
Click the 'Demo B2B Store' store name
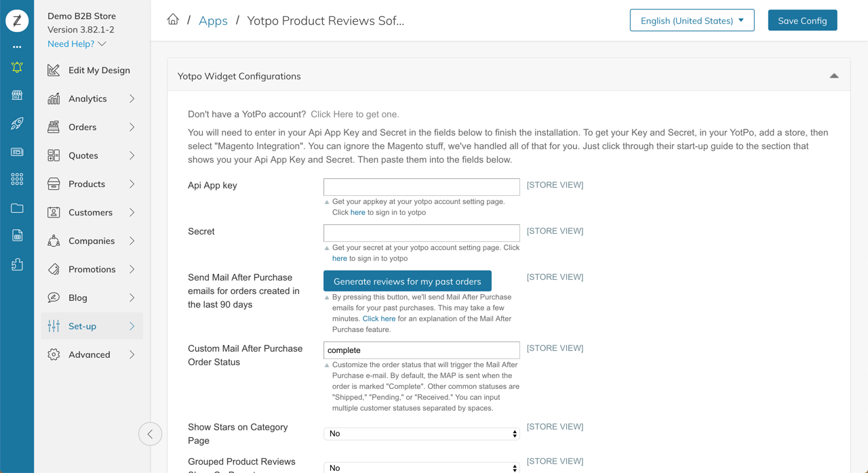(81, 16)
